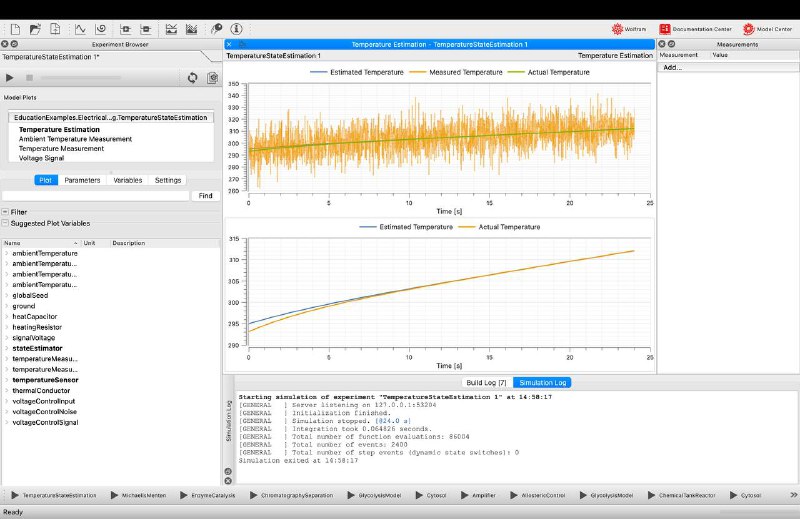Close the Measurements panel
Image resolution: width=800 pixels, height=519 pixels.
click(x=662, y=44)
